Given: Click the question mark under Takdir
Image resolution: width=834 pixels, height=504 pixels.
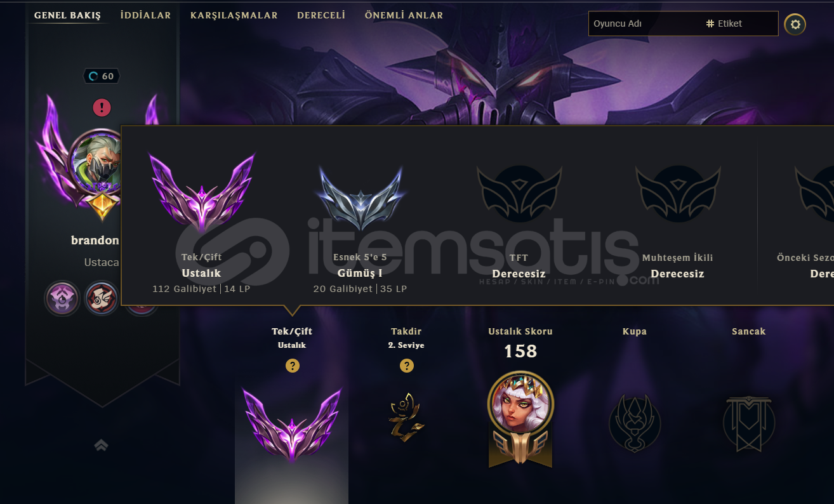Looking at the screenshot, I should pyautogui.click(x=406, y=366).
